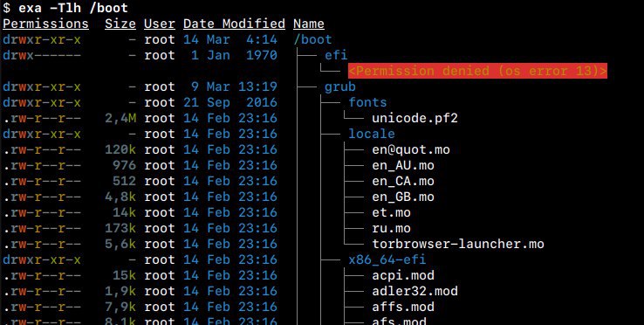Screen dimensions: 644x325
Task: Select the efi directory entry
Action: (336, 55)
